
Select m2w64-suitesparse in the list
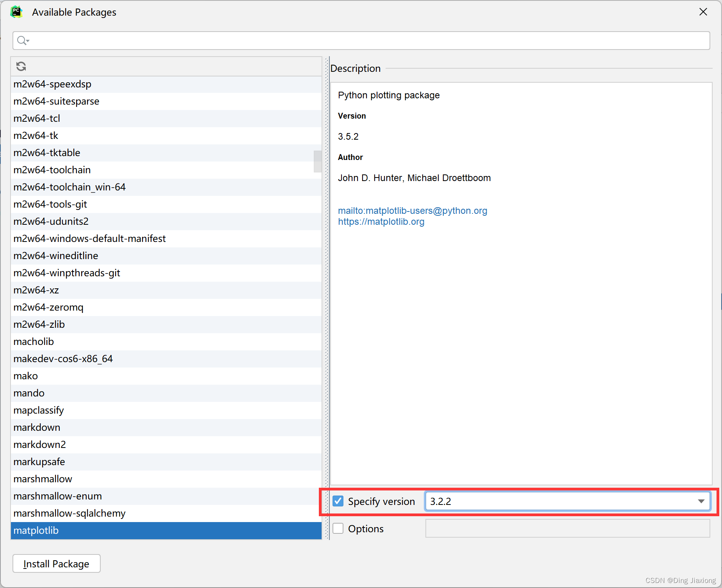166,101
